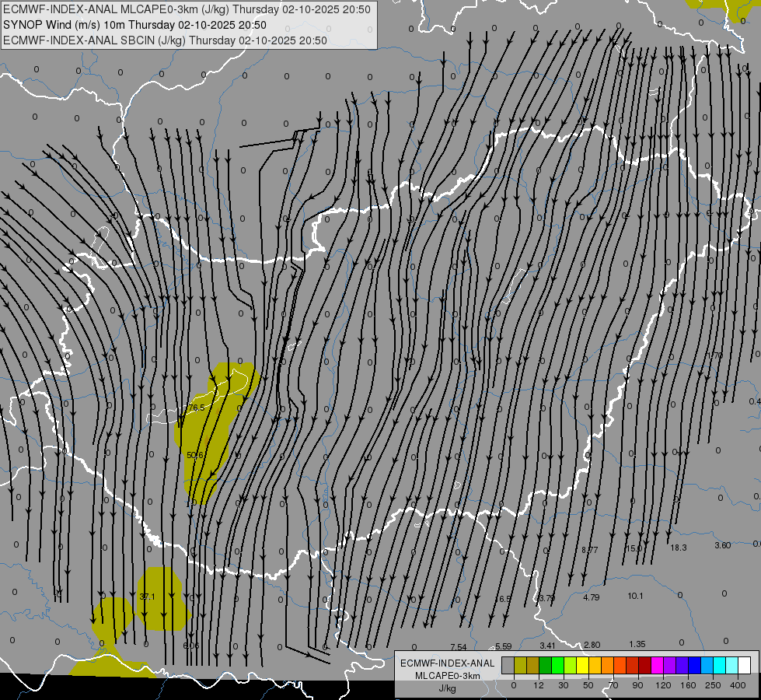This screenshot has width=761, height=700.
Task: Click the gray swatch in the legend
Action: (508, 665)
